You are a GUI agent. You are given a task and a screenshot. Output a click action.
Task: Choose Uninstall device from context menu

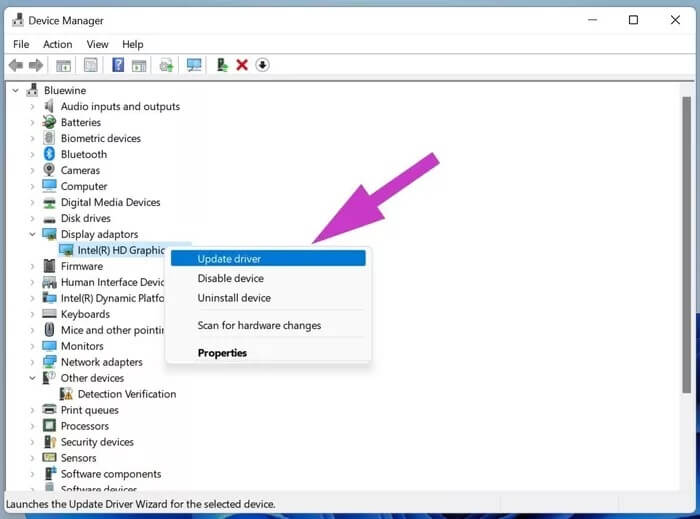[x=268, y=298]
